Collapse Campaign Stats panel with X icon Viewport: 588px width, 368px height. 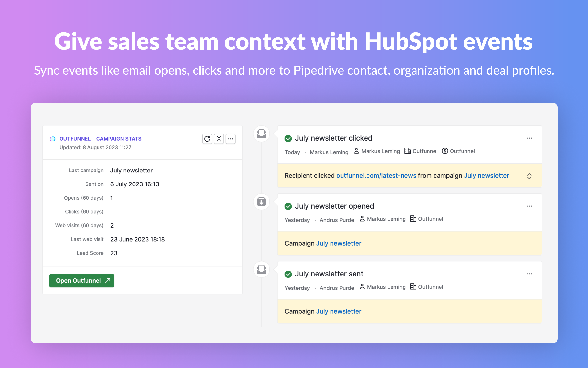(219, 139)
